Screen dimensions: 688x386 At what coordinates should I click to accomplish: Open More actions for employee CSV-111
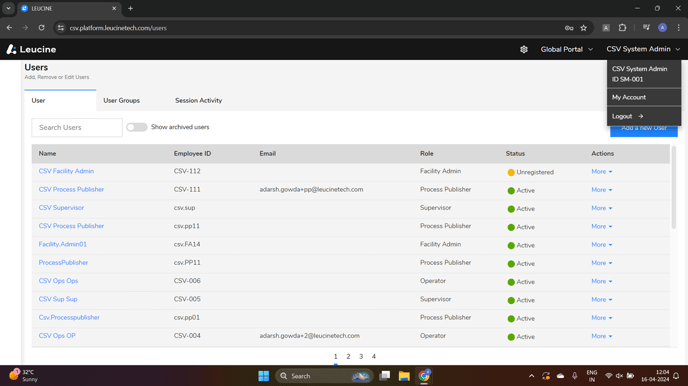(x=602, y=190)
